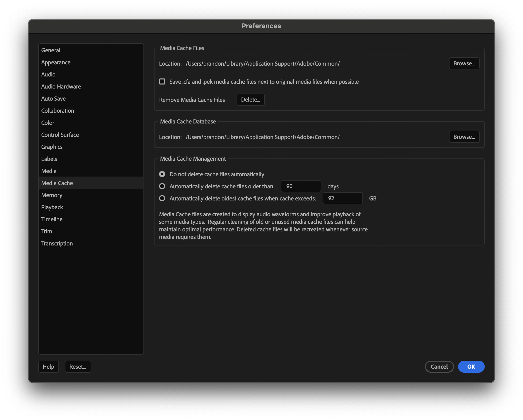Select auto-delete cache files older than days option

coord(162,186)
